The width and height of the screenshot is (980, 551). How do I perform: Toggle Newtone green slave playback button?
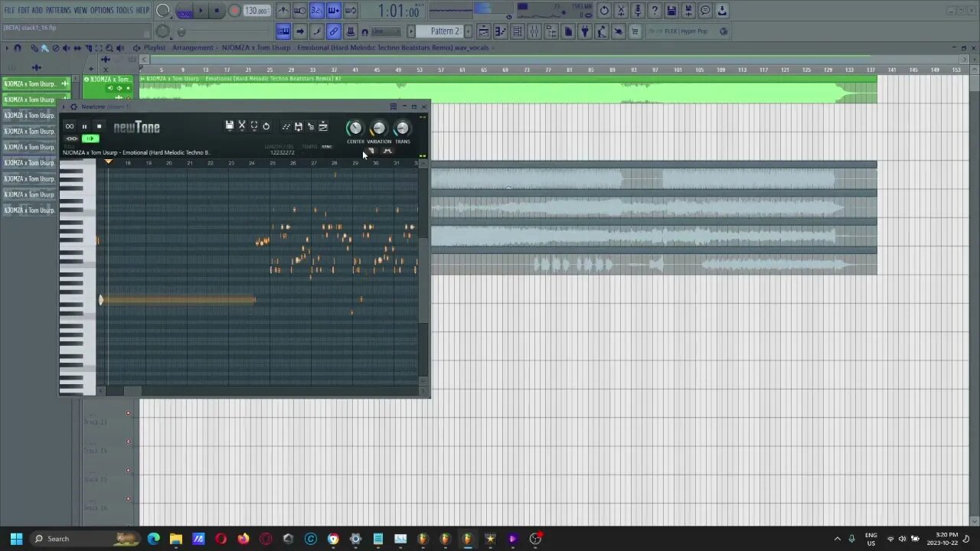pos(90,139)
